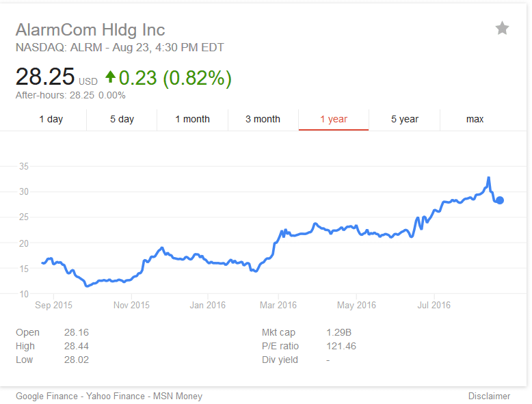Open the MSN Money link
The height and width of the screenshot is (404, 532).
178,396
